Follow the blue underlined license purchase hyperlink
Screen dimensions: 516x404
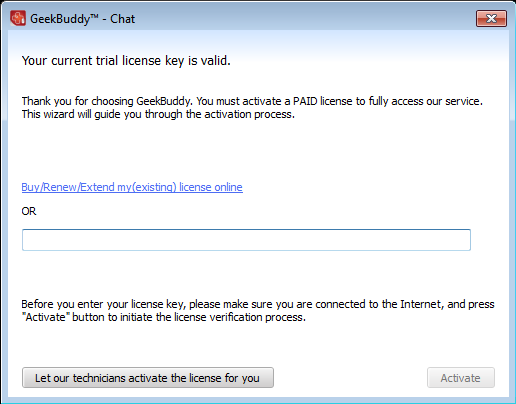coord(132,187)
